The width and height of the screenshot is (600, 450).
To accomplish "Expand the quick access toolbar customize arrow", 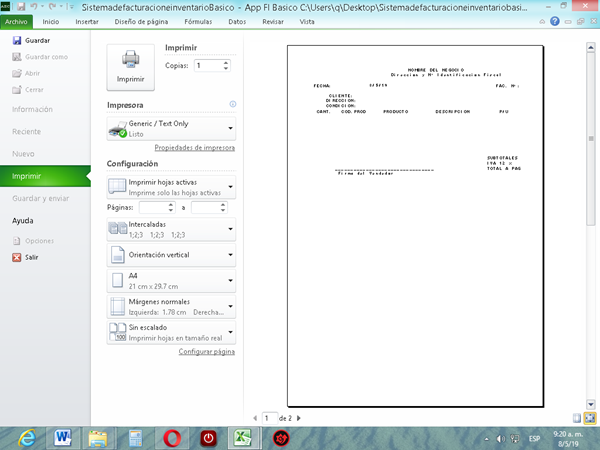I will (70, 7).
